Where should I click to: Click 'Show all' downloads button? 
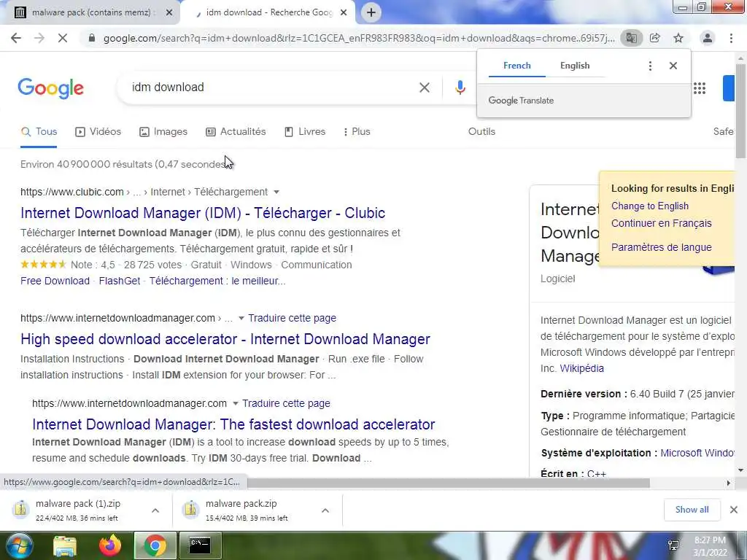(x=692, y=510)
